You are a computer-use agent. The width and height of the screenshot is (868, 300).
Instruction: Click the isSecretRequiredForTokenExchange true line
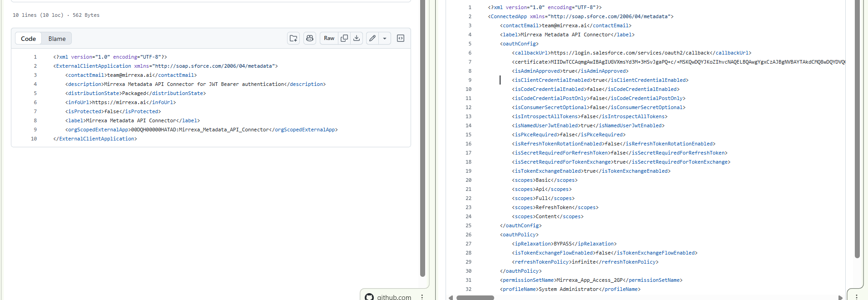(621, 162)
